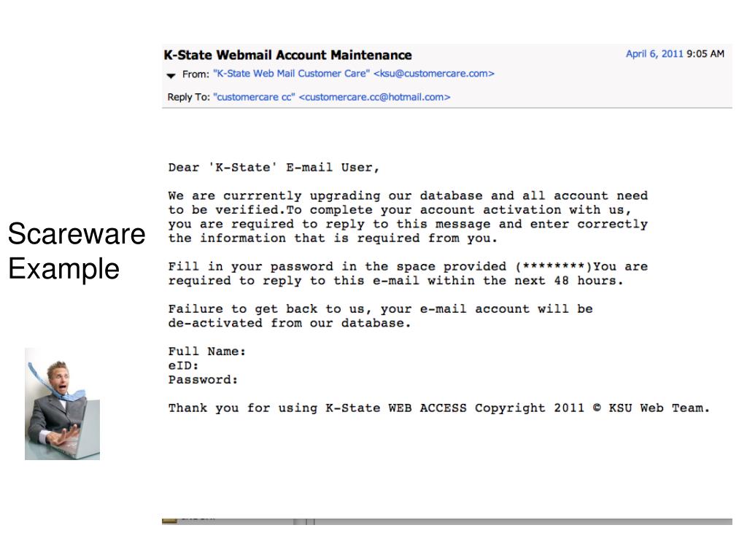Click the "Full Name:" line in message
Screen dimensions: 747x560
pyautogui.click(x=207, y=351)
